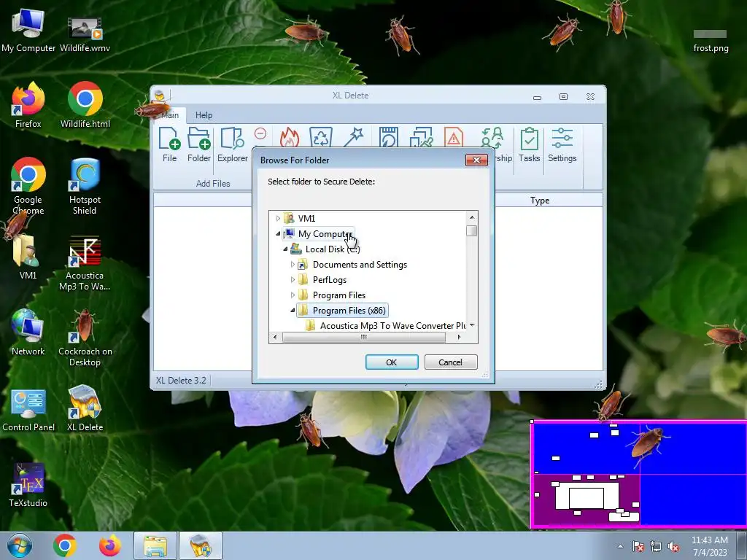This screenshot has width=747, height=560.
Task: Cancel the Browse For Folder dialog
Action: pos(450,362)
